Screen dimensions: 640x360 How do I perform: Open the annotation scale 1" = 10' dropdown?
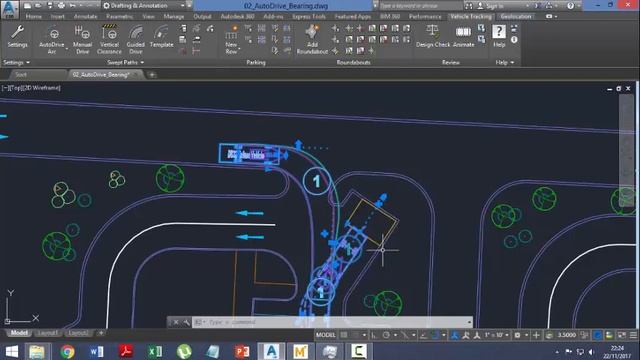(x=496, y=335)
